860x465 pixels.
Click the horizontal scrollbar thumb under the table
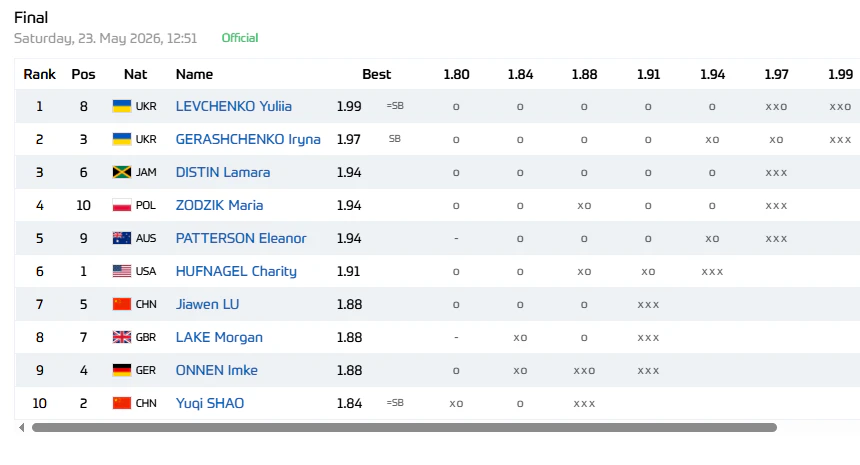pyautogui.click(x=404, y=427)
